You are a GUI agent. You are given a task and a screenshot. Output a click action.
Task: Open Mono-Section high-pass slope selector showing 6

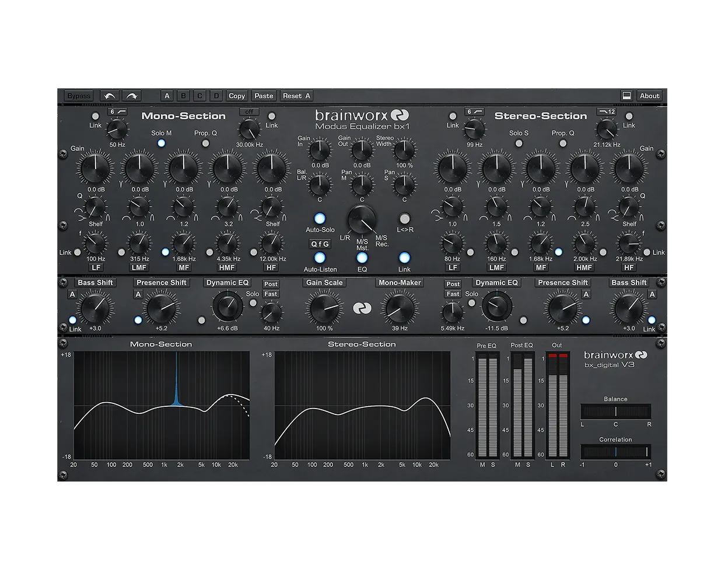pos(118,111)
